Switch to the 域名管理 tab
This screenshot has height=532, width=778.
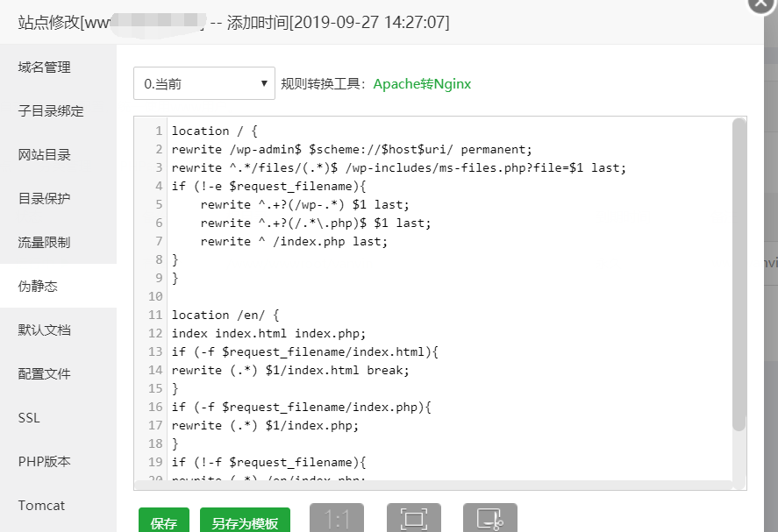point(45,67)
